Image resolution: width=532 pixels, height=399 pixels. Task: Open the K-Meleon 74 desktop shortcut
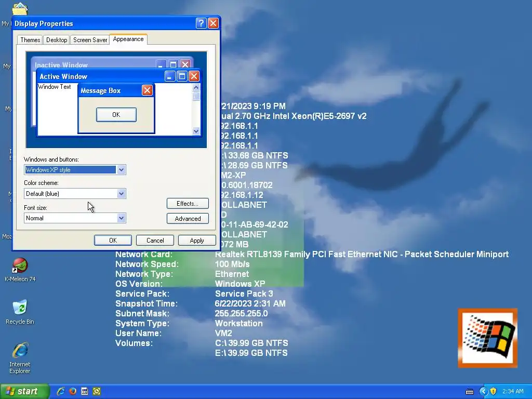pos(20,270)
